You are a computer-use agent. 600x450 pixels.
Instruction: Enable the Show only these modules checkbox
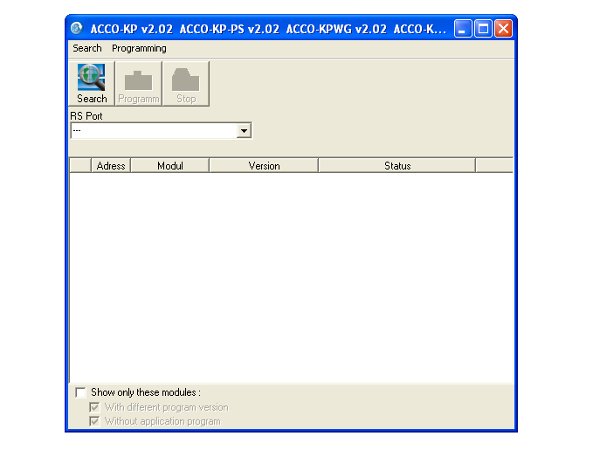tap(80, 393)
